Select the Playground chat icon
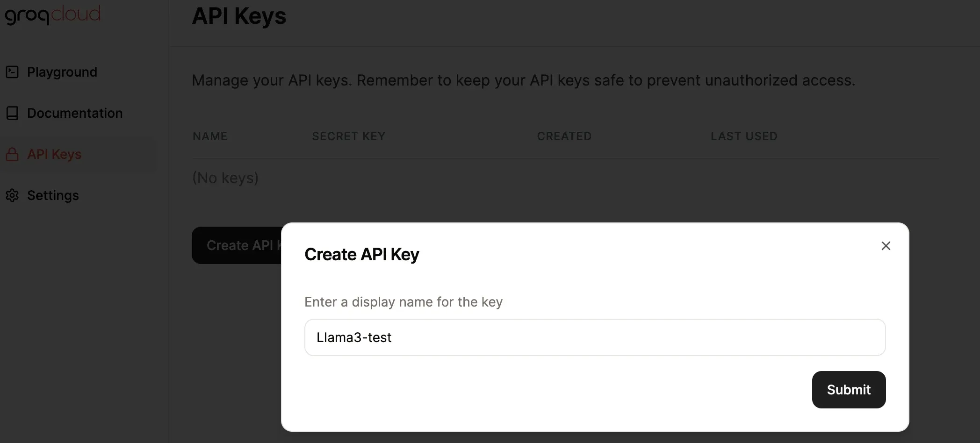980x443 pixels. [x=12, y=72]
